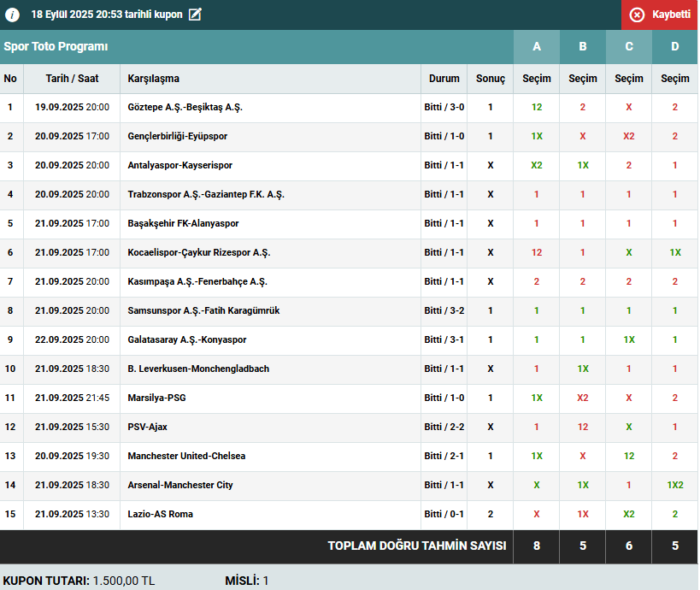
Task: Open Göztepe A.Ş.-Beşiktaş A.Ş. match
Action: coord(185,108)
